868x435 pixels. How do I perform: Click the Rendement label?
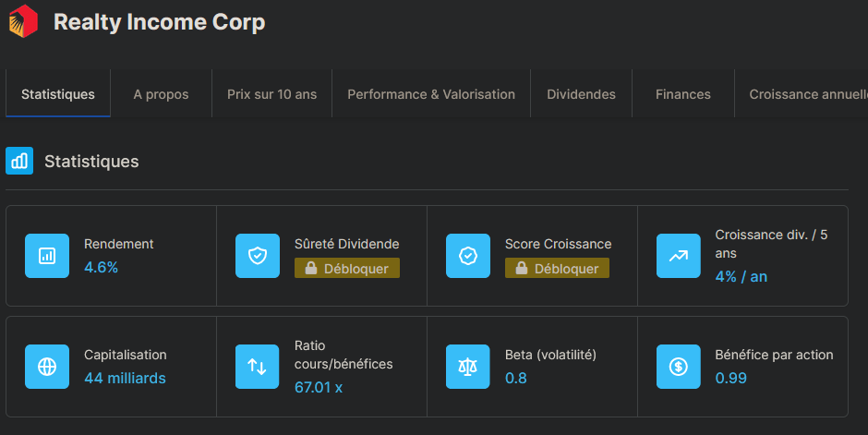coord(118,244)
